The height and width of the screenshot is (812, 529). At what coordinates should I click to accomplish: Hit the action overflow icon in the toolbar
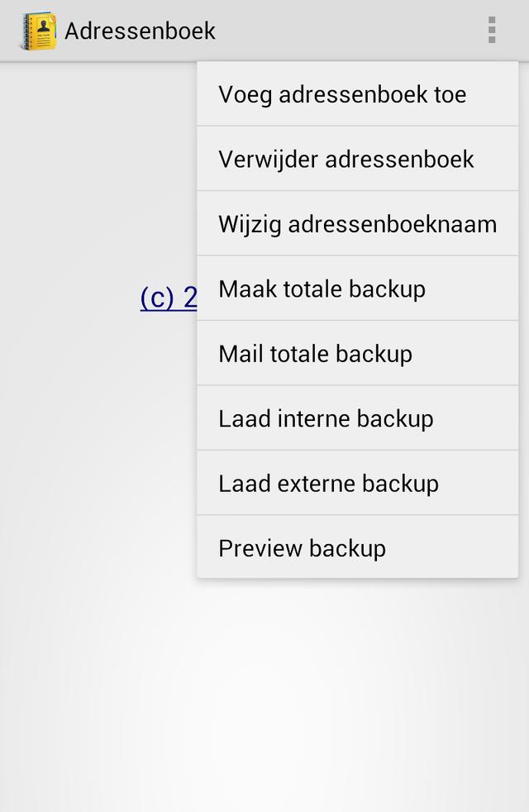click(x=491, y=31)
